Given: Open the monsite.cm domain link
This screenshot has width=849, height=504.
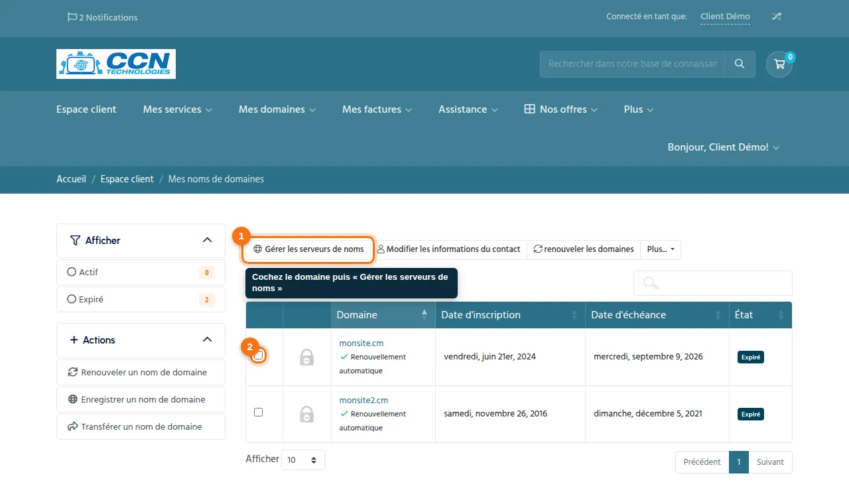Looking at the screenshot, I should [x=361, y=343].
